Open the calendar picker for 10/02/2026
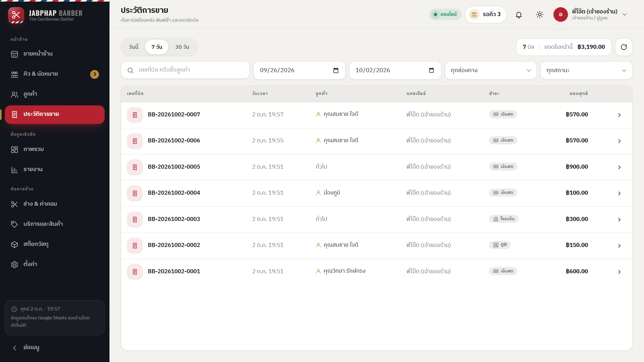The height and width of the screenshot is (362, 644). click(x=431, y=71)
